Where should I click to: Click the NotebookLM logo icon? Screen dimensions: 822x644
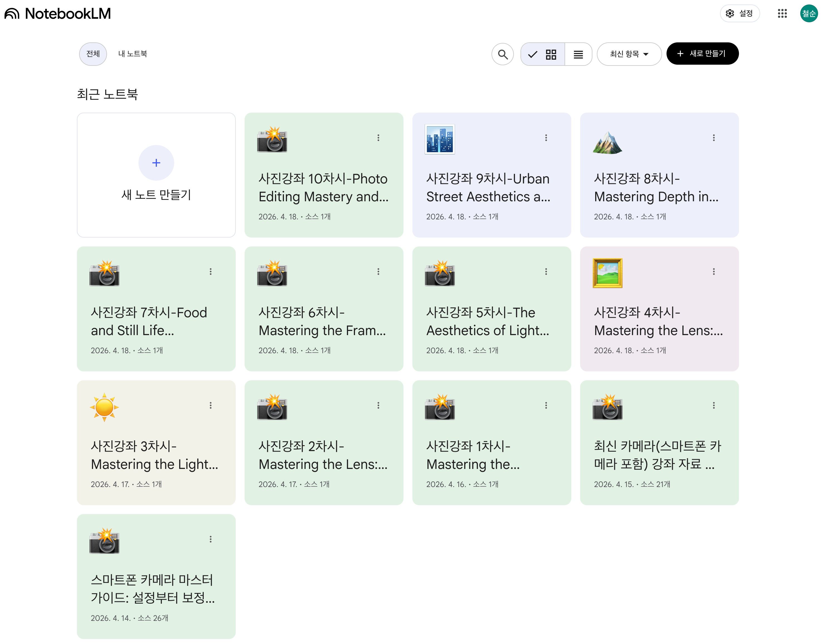(x=12, y=14)
